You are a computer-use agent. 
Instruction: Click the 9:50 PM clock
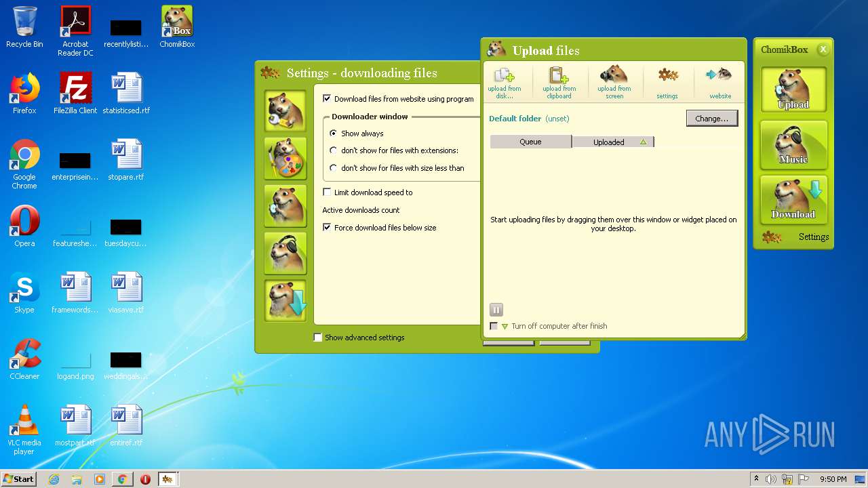[833, 479]
